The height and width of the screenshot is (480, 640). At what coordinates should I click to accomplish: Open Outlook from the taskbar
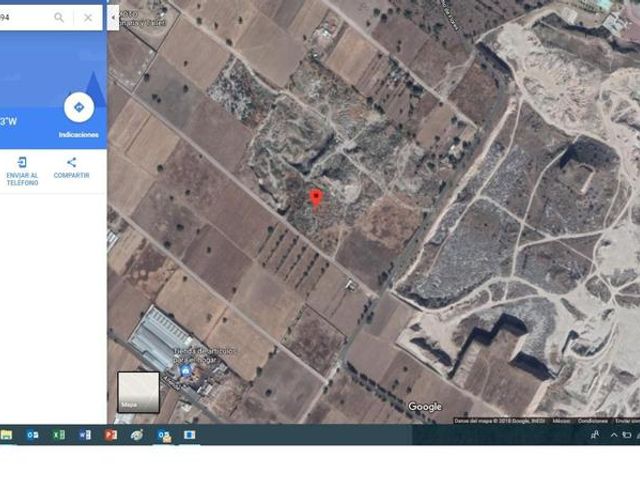tap(32, 435)
